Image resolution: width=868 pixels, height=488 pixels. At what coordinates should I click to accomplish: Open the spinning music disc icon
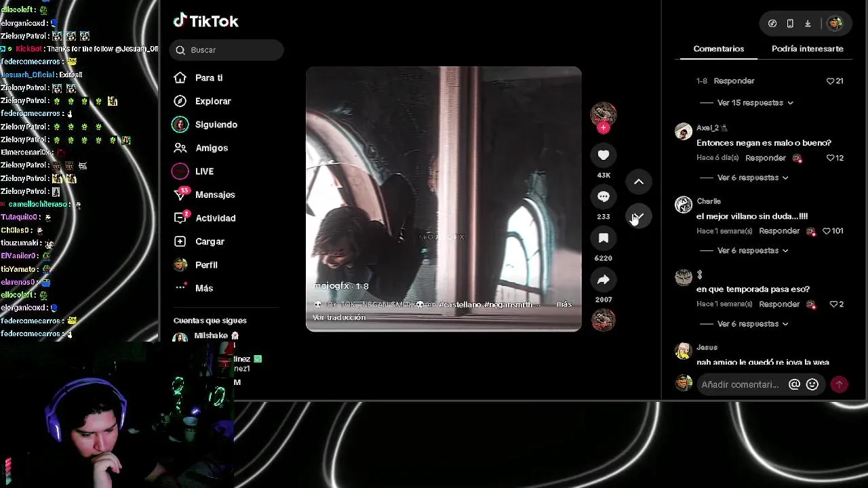pyautogui.click(x=603, y=320)
